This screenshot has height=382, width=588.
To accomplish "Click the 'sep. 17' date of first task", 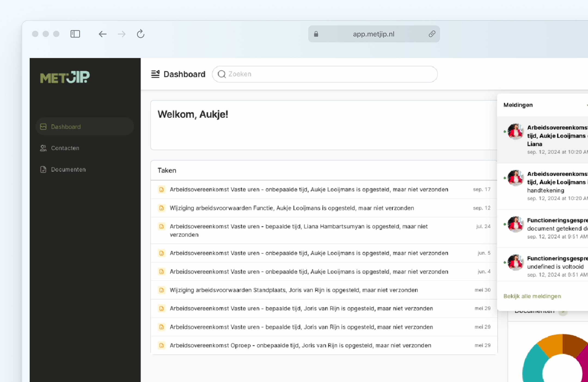I will pyautogui.click(x=482, y=189).
